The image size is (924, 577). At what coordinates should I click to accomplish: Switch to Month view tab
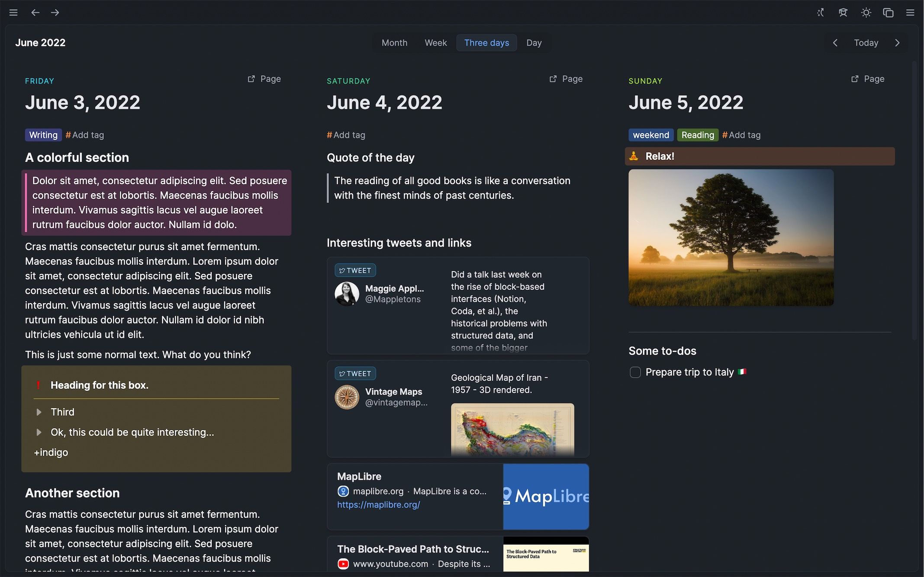(394, 43)
